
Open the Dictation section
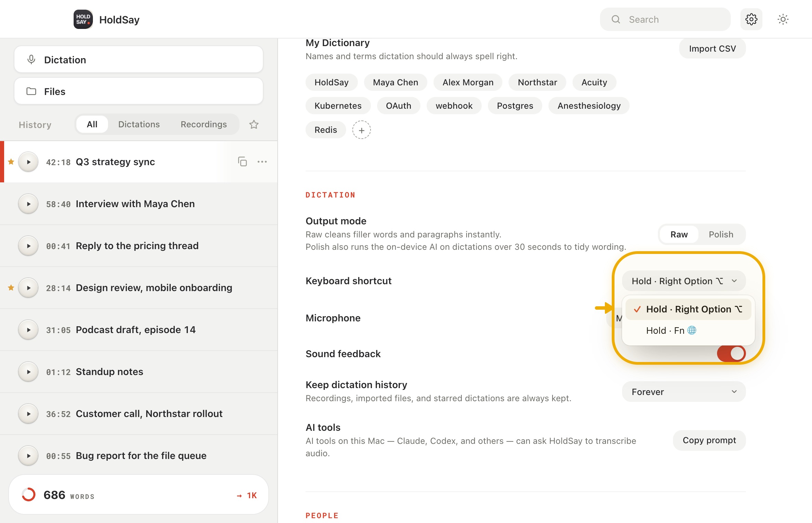click(139, 60)
